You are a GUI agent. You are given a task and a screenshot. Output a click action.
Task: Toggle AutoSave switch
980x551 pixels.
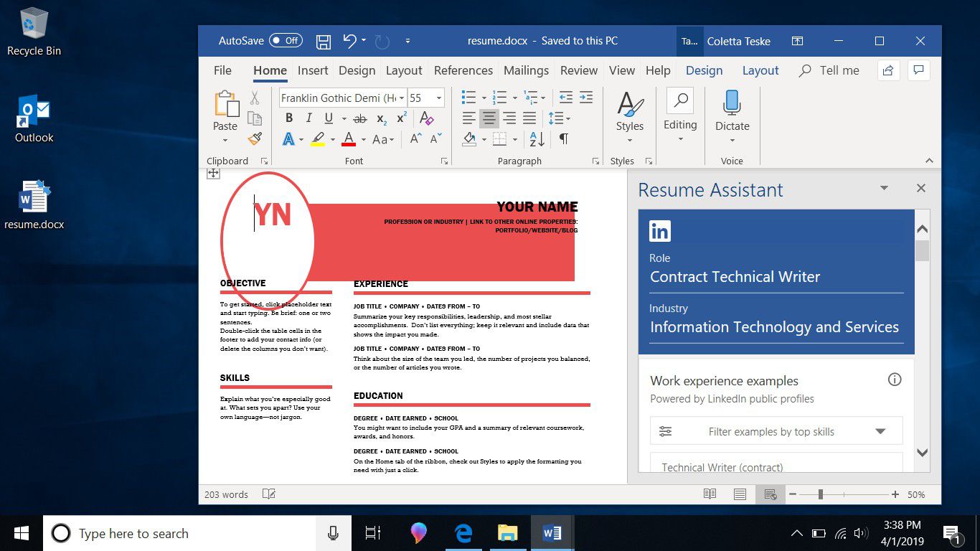286,41
